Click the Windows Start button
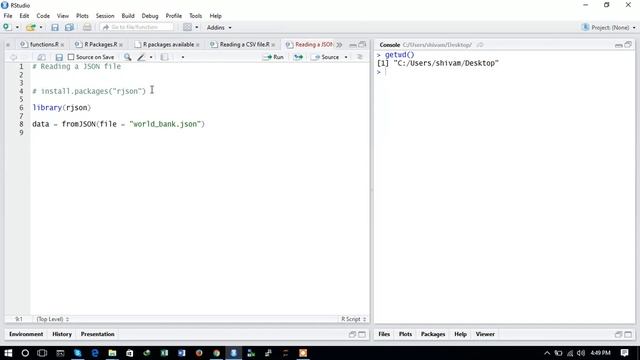 [8, 353]
